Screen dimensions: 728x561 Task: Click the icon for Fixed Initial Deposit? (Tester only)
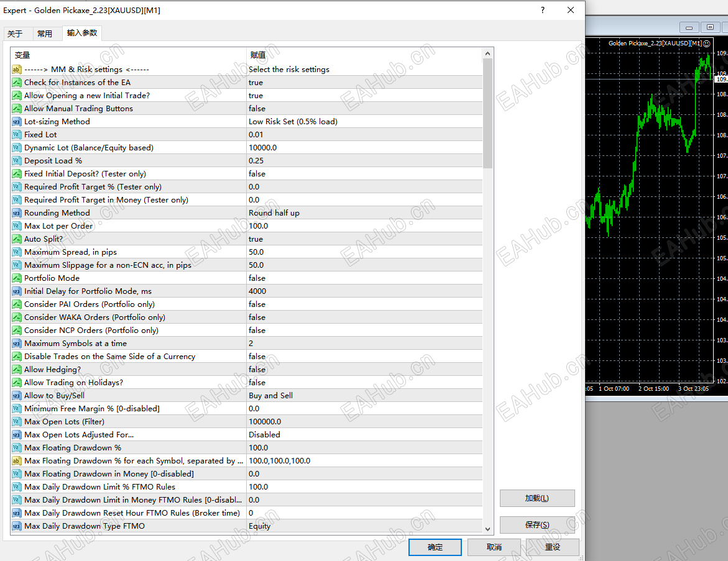pyautogui.click(x=17, y=174)
